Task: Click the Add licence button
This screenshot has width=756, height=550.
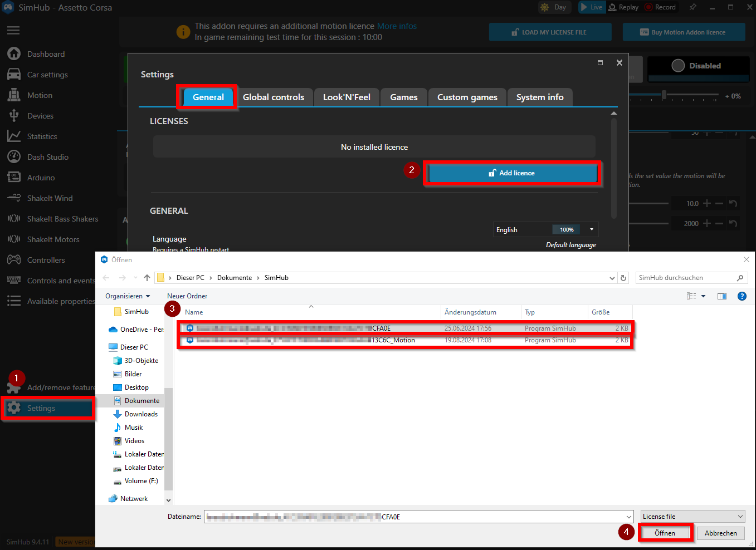Action: point(511,173)
